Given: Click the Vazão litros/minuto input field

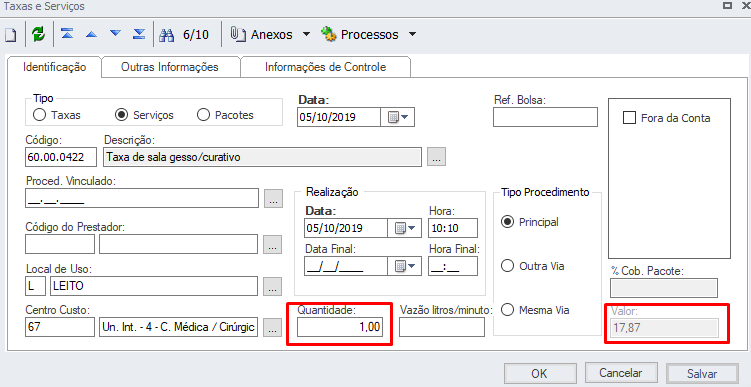Looking at the screenshot, I should (442, 328).
